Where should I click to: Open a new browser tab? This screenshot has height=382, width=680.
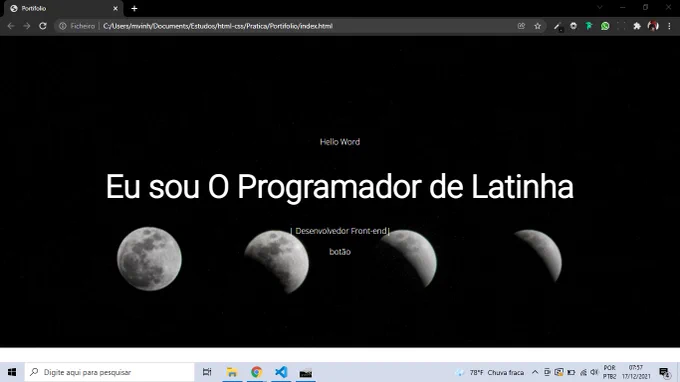[x=134, y=8]
